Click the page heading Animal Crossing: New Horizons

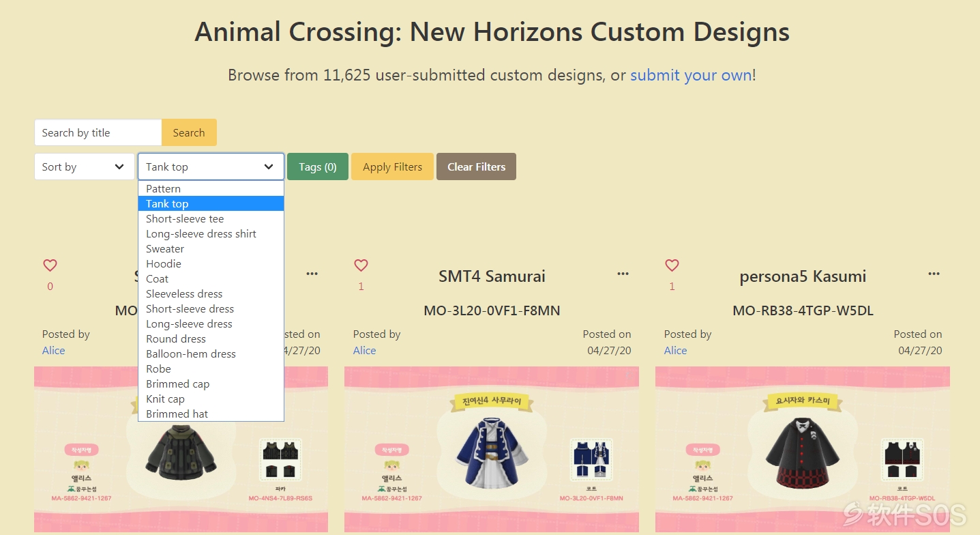coord(492,32)
